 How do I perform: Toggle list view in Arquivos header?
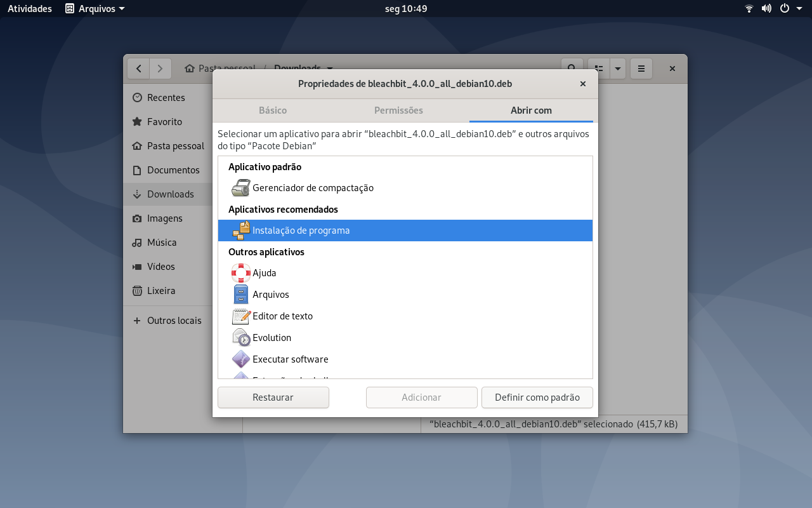coord(598,69)
